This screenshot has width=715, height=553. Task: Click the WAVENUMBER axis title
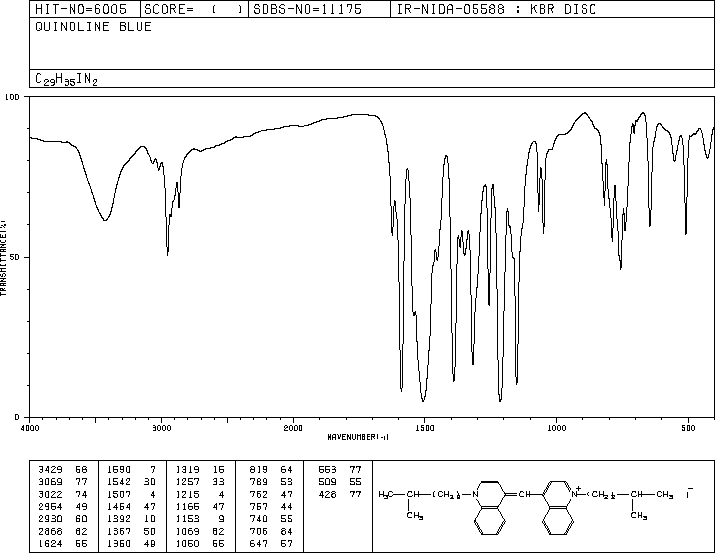[x=358, y=437]
